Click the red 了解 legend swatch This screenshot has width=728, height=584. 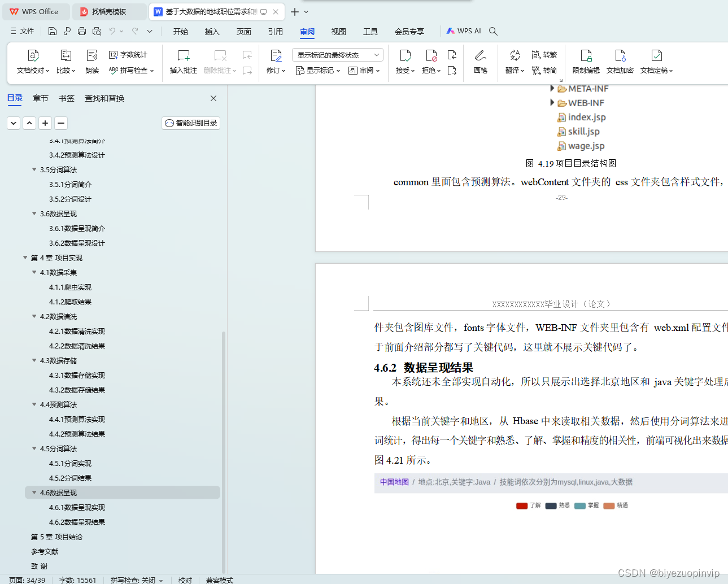point(521,505)
